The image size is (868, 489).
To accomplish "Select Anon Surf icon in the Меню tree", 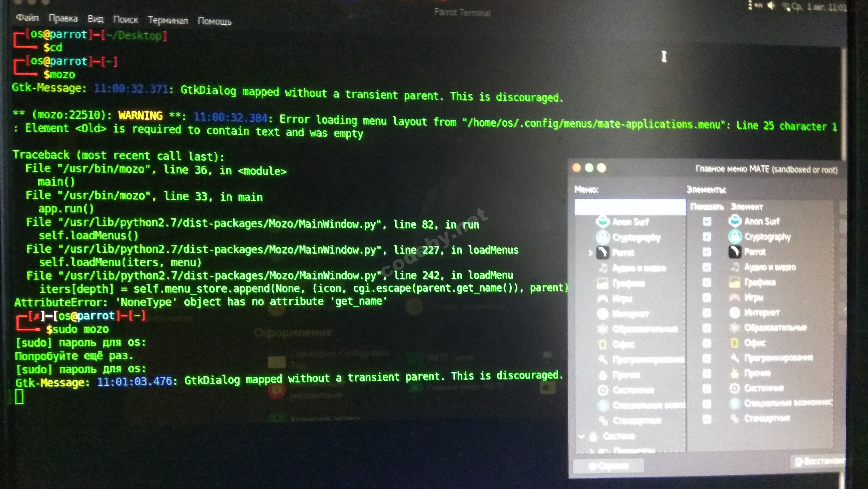I will pos(603,222).
